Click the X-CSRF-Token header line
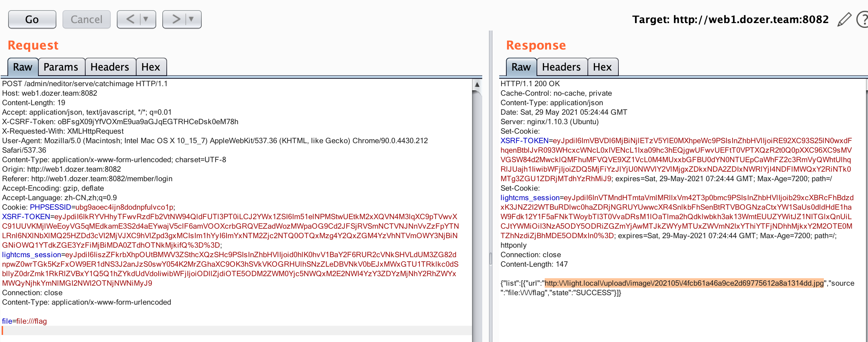The width and height of the screenshot is (868, 342). (120, 122)
